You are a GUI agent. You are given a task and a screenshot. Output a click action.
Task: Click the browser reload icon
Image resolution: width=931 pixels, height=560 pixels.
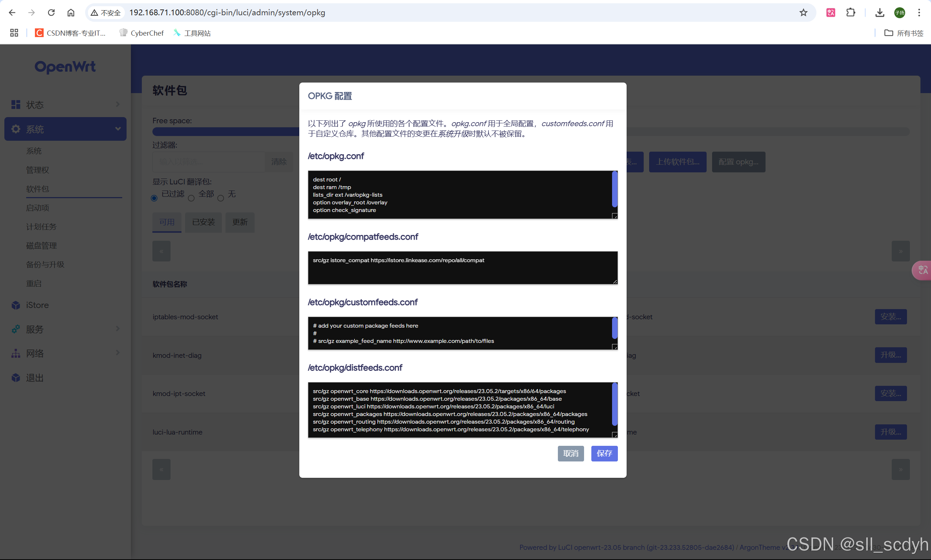pos(51,12)
